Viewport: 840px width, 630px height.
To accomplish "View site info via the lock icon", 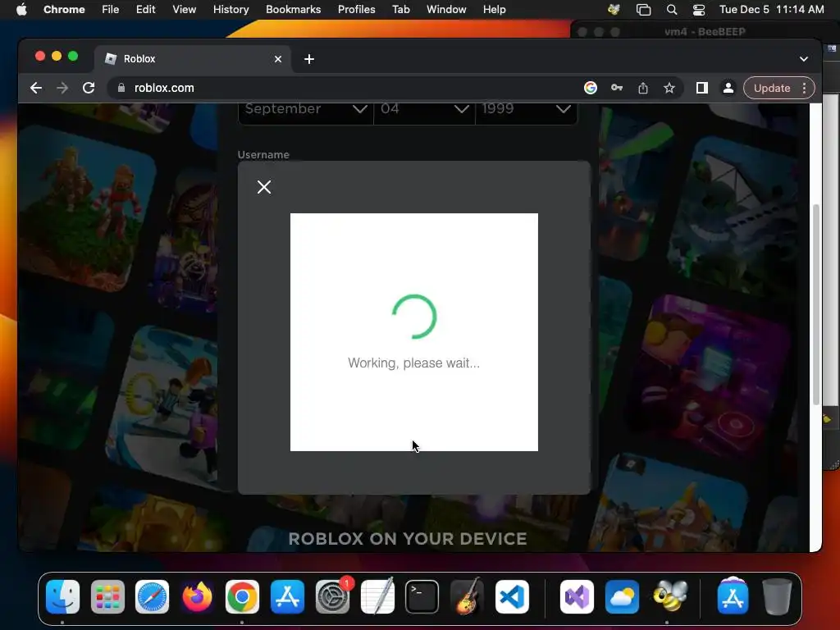I will (121, 88).
